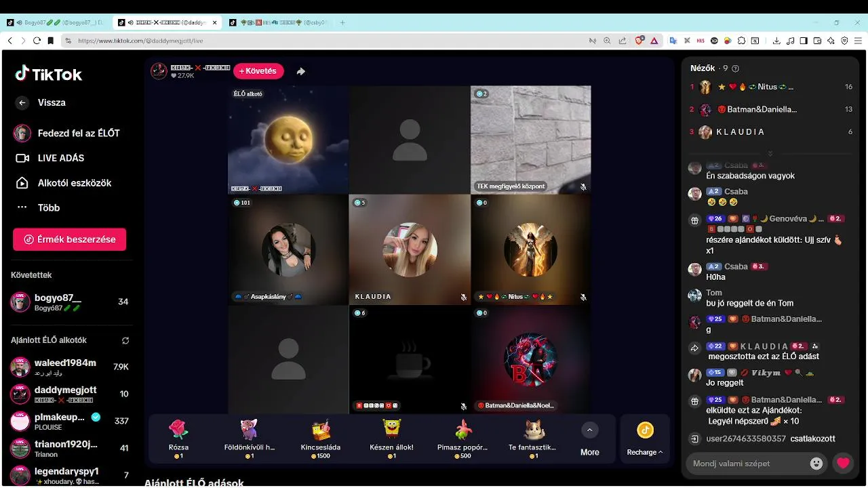Select the Asapkáslány guest tile
Image resolution: width=868 pixels, height=488 pixels.
point(288,249)
